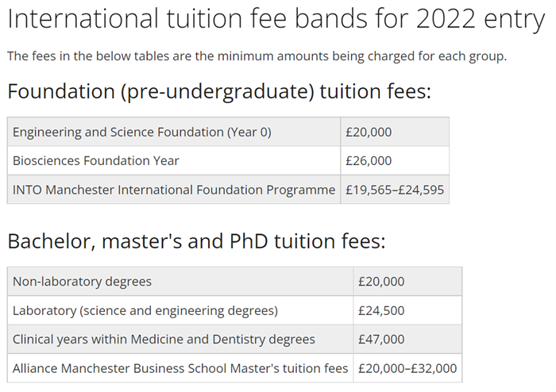
Task: Click the £20,000–£32,000 fee range
Action: coord(407,368)
